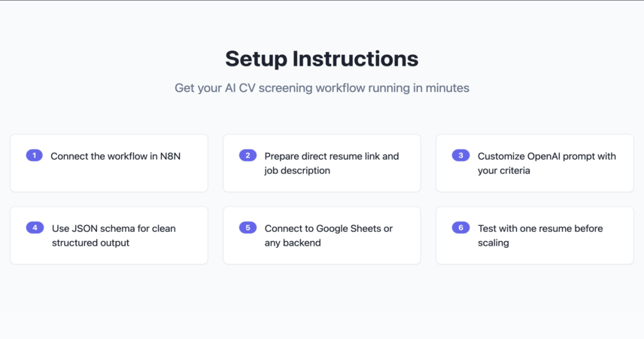Viewport: 644px width, 339px height.
Task: Select the step 4 instruction card
Action: click(109, 235)
